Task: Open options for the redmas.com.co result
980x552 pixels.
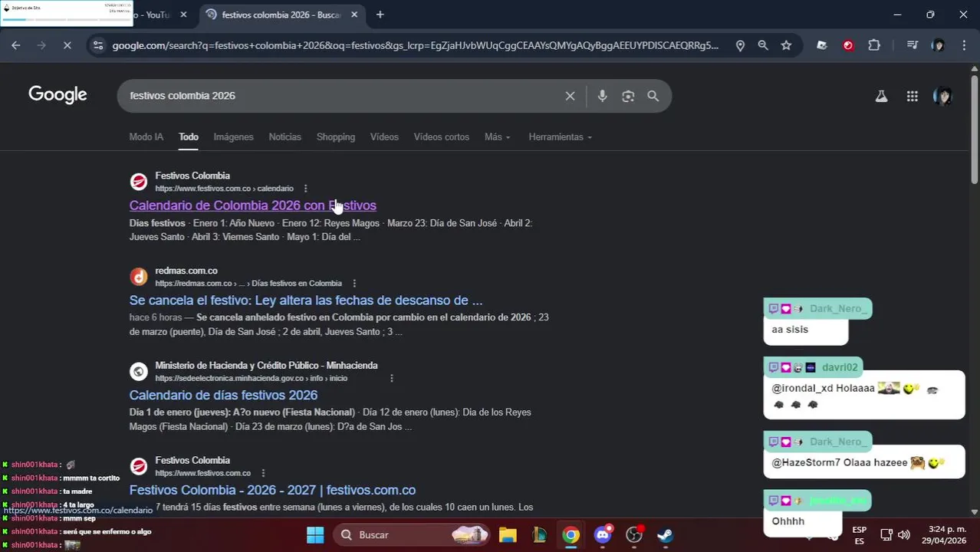Action: point(354,284)
